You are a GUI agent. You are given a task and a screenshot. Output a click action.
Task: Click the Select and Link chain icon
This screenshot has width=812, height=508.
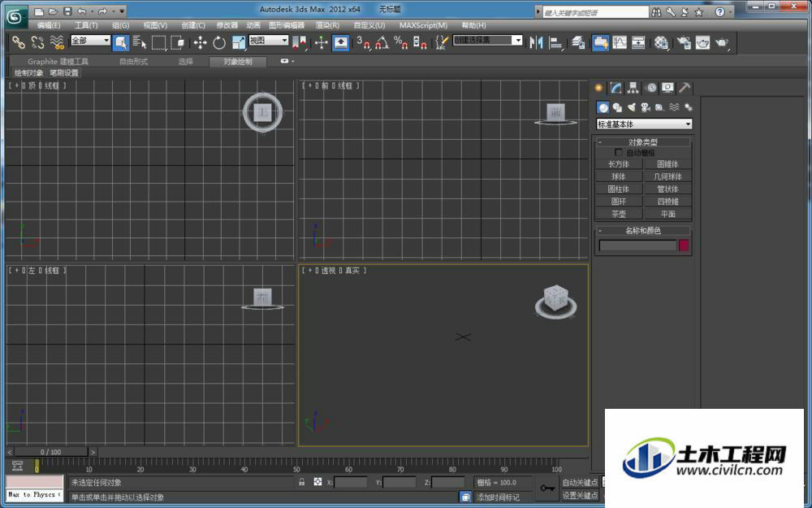tap(19, 42)
